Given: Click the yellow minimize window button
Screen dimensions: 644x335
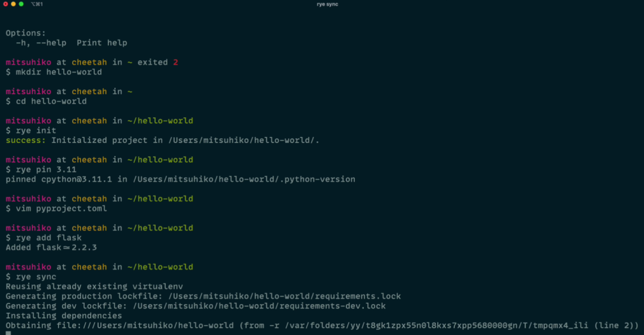Looking at the screenshot, I should 13,4.
